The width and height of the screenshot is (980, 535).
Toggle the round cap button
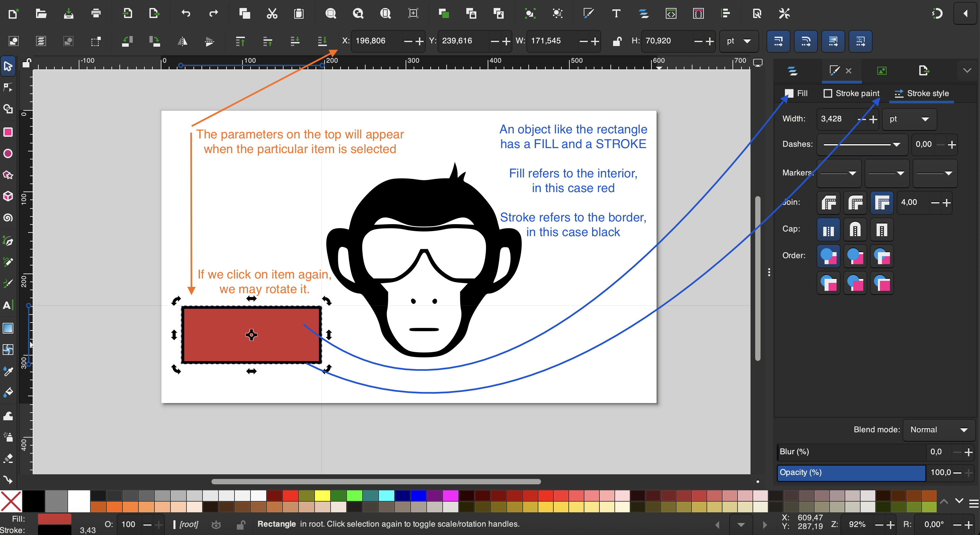pyautogui.click(x=855, y=229)
